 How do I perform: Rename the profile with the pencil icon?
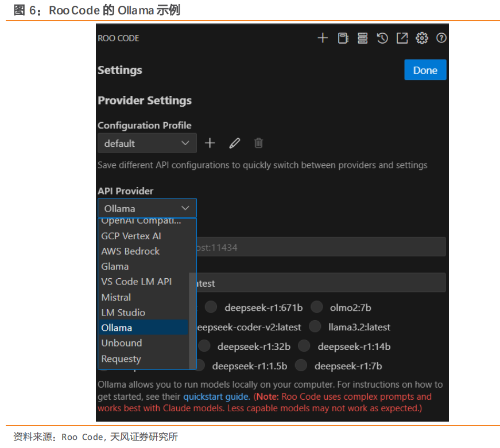(234, 143)
